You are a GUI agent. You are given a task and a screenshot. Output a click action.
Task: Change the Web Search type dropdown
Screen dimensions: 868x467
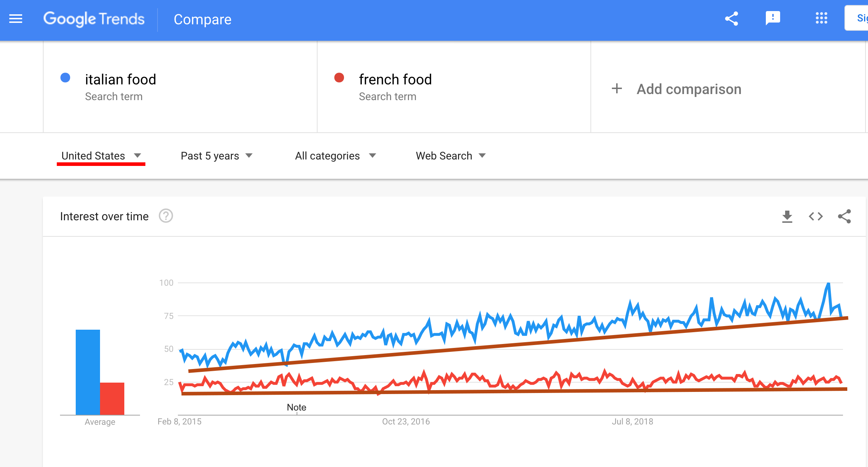tap(450, 156)
